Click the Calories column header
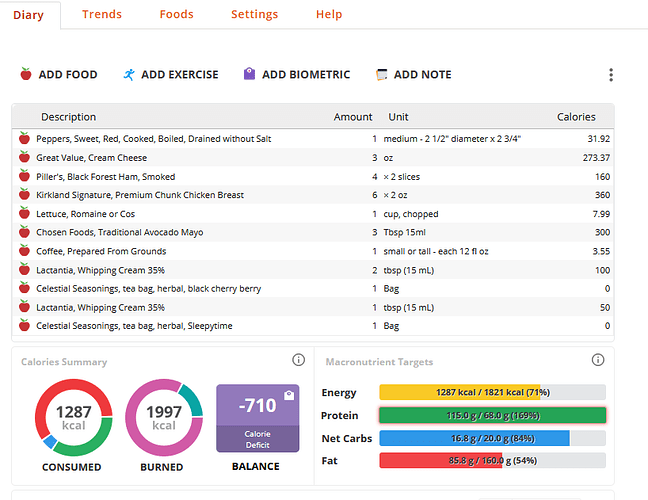 (576, 117)
